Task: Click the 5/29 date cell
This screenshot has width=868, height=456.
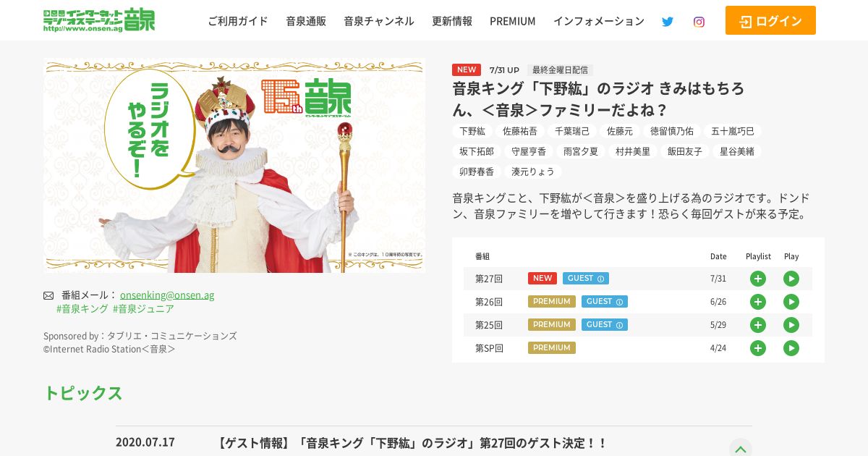Action: coord(718,325)
